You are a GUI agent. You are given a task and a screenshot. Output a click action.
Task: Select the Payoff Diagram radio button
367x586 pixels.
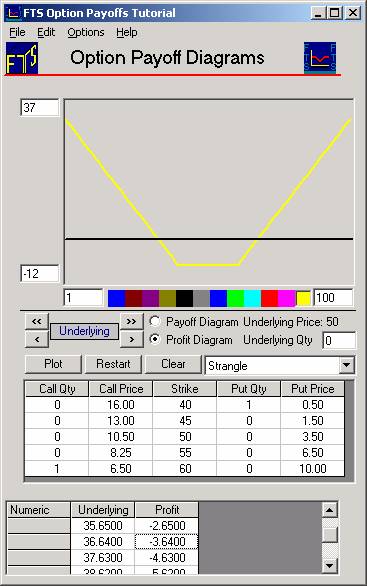click(155, 321)
